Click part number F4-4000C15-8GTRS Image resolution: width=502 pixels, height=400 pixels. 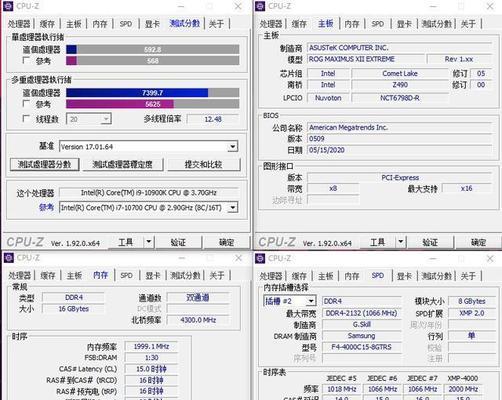[x=361, y=347]
